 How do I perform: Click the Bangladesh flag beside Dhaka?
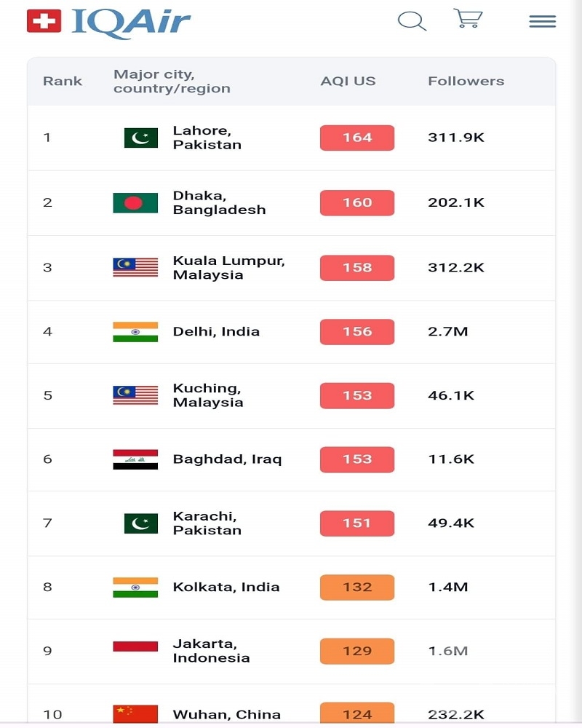click(135, 203)
